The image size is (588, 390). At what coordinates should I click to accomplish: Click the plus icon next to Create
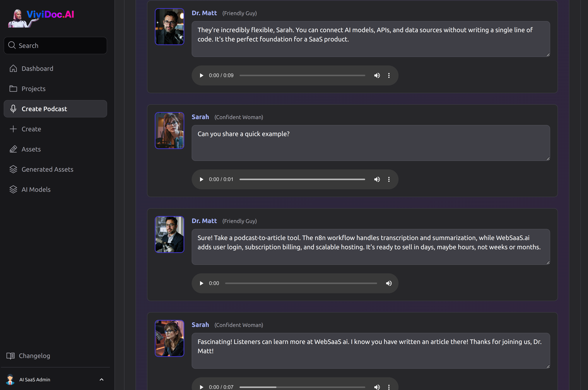(13, 129)
